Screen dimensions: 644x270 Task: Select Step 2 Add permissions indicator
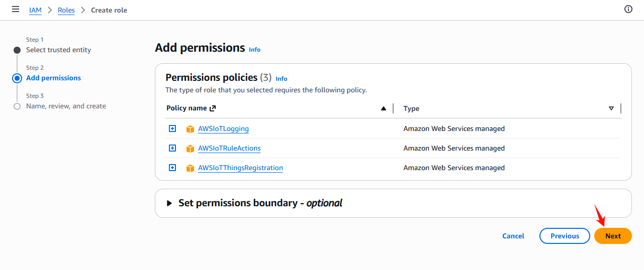17,78
